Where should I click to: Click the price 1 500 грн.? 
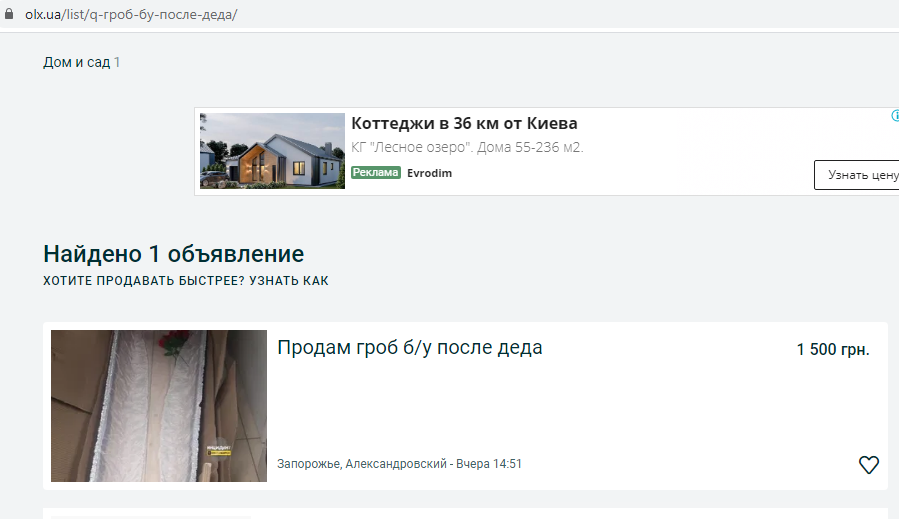833,349
